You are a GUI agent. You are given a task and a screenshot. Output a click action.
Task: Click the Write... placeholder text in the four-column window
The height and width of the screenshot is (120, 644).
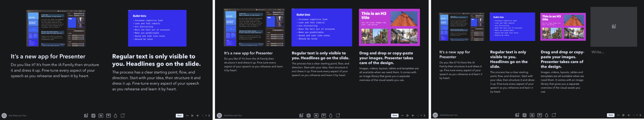click(x=598, y=52)
